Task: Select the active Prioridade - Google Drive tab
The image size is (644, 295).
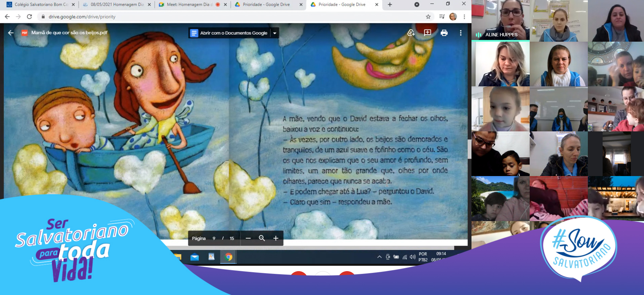Action: 342,5
